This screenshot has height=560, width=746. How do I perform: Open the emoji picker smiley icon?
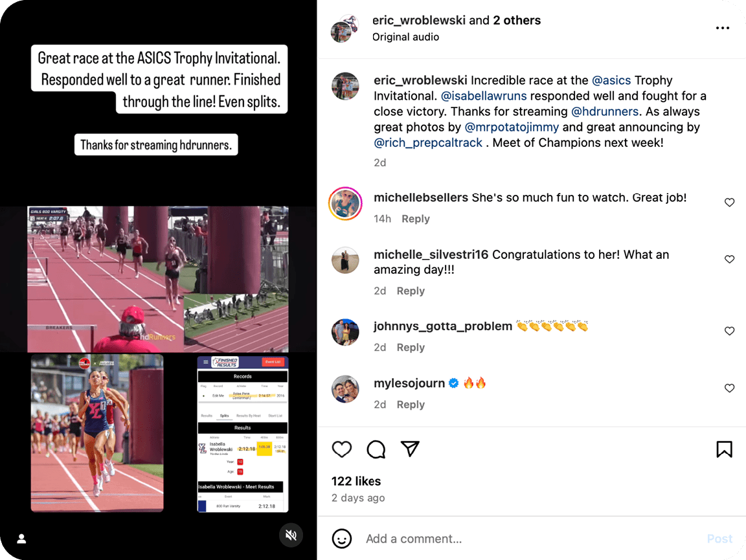tap(342, 539)
